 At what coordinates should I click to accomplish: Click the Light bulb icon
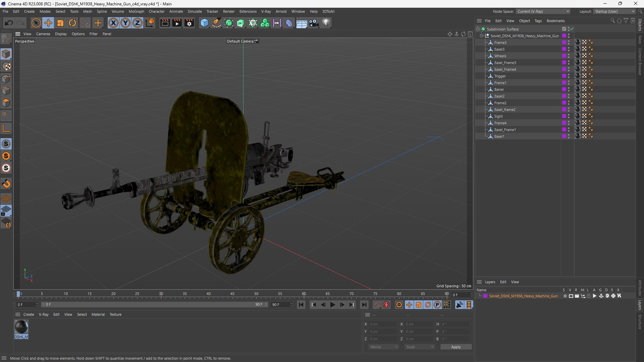click(x=326, y=23)
